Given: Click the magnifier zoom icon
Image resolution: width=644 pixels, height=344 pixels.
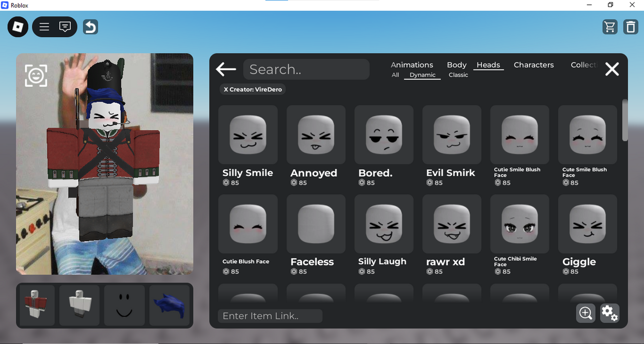Looking at the screenshot, I should click(x=586, y=313).
